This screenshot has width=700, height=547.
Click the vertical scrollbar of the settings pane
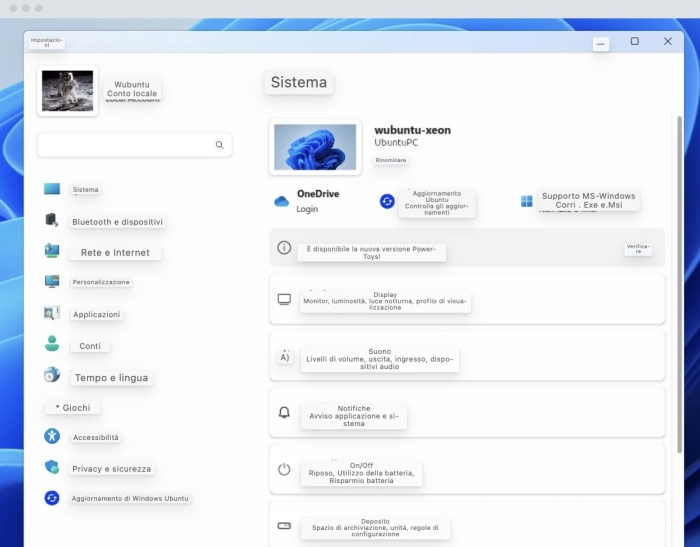tap(679, 284)
